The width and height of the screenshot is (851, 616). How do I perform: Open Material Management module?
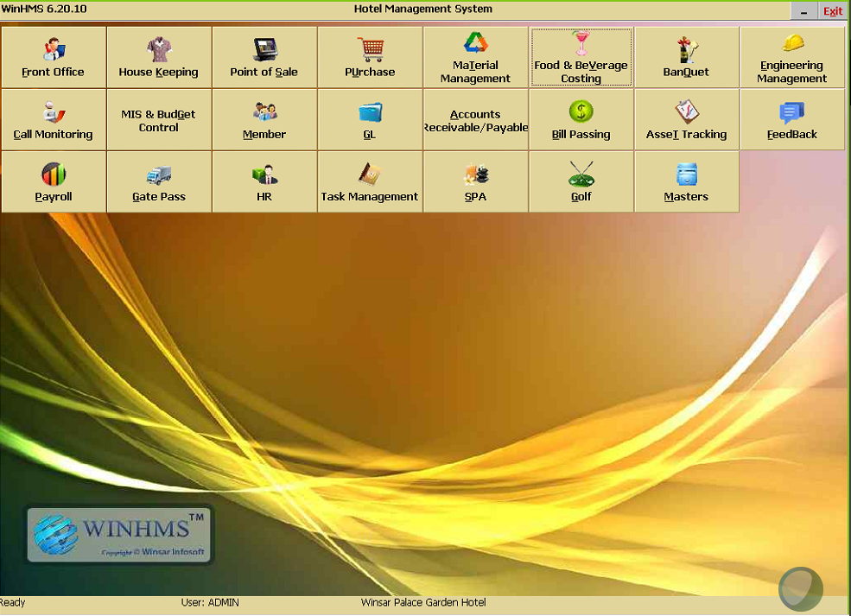(x=475, y=57)
